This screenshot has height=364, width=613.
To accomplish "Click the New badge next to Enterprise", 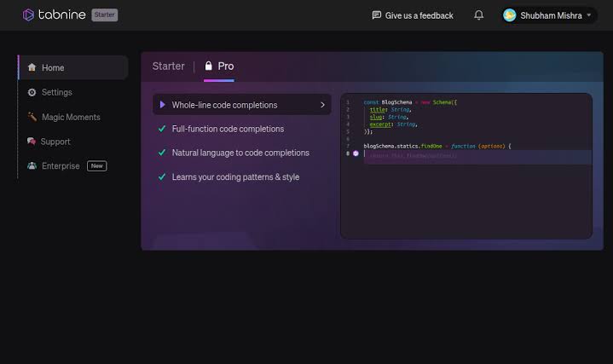I will 97,165.
